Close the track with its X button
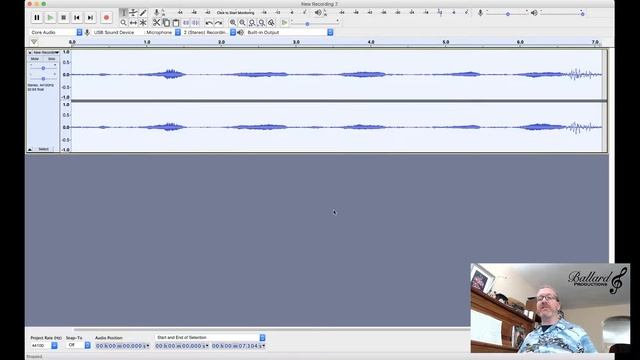The height and width of the screenshot is (360, 640). coord(30,53)
